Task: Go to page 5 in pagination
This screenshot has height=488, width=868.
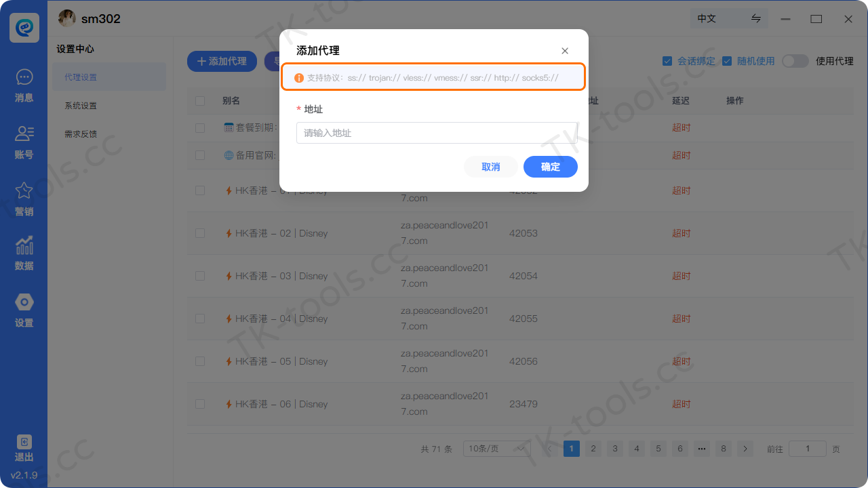Action: [658, 449]
